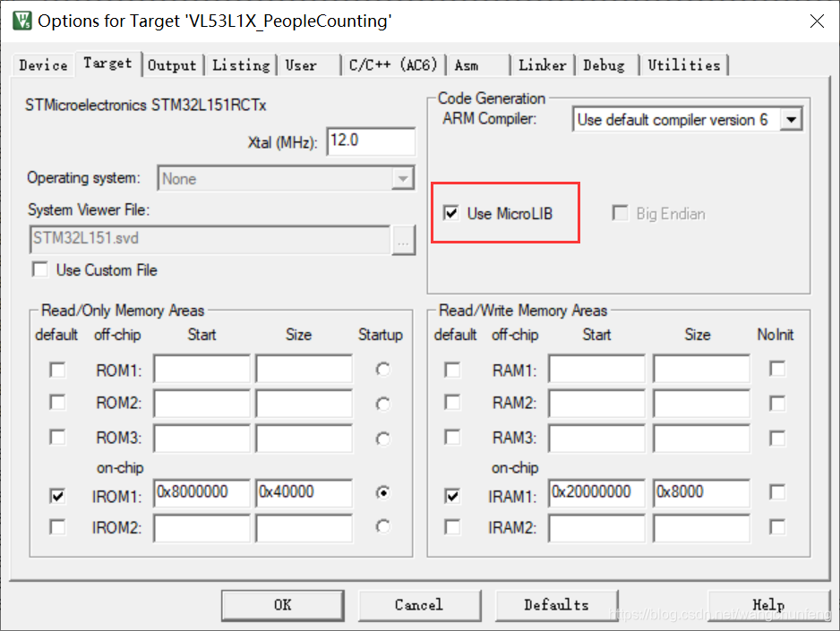Open the Output tab
Screen dimensions: 840x631
pos(172,65)
